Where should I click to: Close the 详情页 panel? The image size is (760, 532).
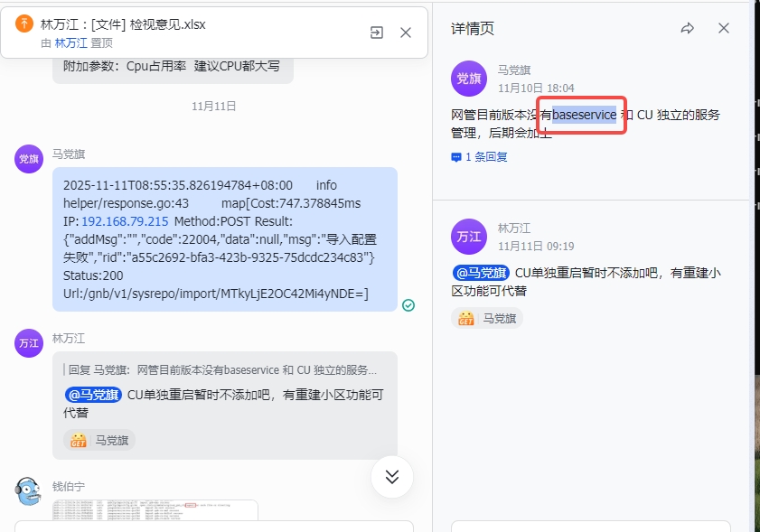pyautogui.click(x=724, y=28)
